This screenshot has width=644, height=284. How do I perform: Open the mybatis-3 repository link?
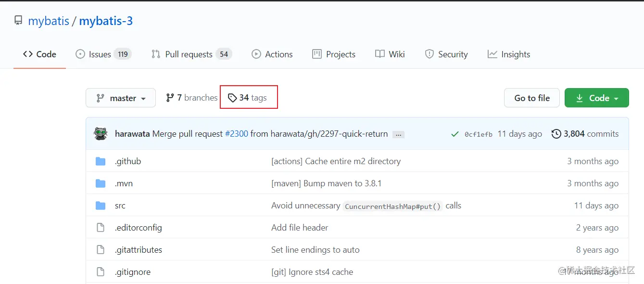[106, 21]
